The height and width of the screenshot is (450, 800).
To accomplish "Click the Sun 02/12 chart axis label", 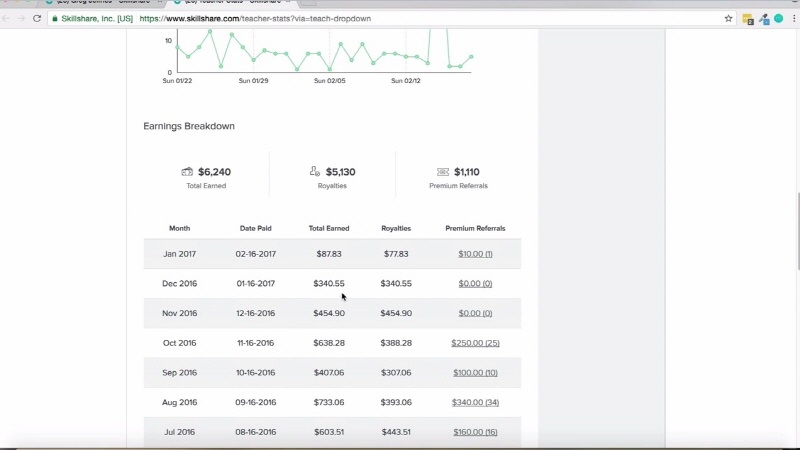I will (406, 81).
